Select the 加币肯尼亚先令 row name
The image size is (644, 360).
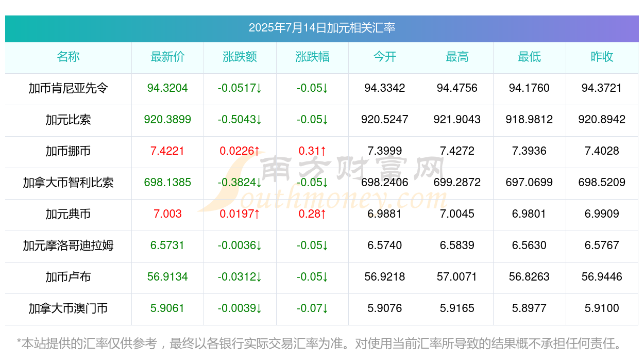point(68,88)
